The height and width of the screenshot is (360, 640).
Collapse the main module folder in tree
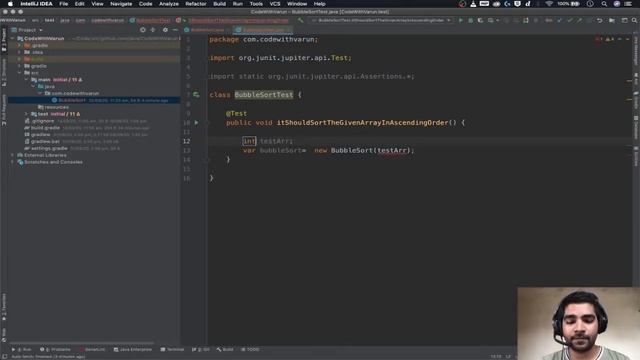click(x=26, y=80)
